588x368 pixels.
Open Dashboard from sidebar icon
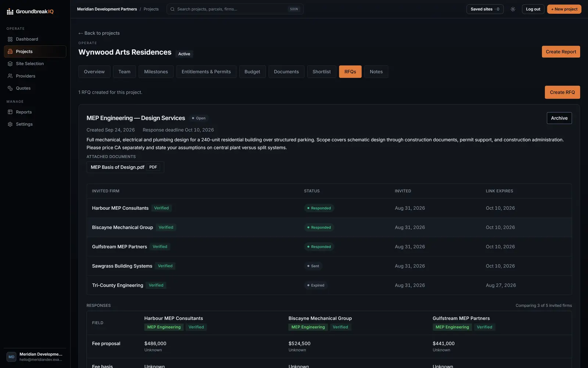(10, 39)
